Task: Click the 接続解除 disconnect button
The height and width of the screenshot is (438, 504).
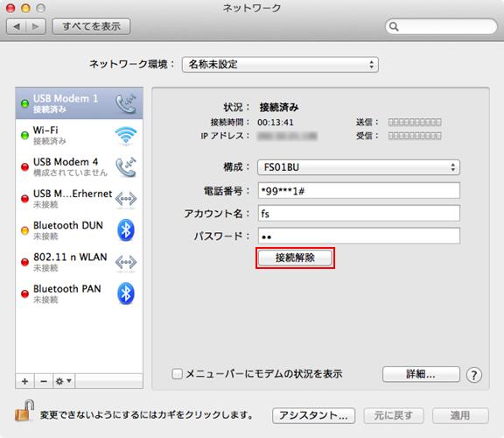Action: pyautogui.click(x=295, y=258)
